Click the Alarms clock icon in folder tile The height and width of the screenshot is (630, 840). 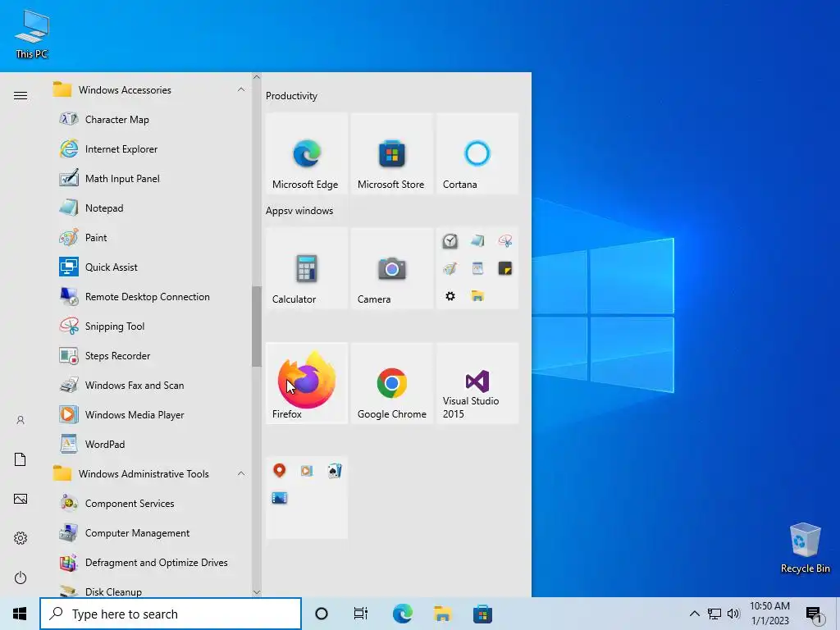point(450,241)
